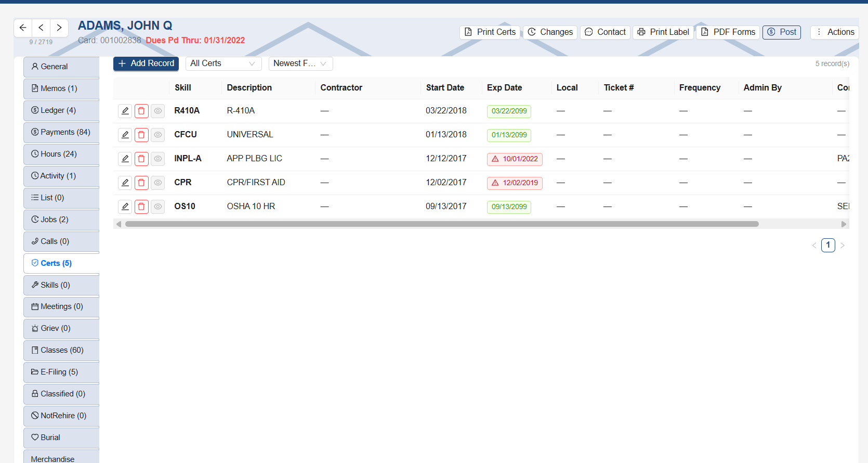This screenshot has width=868, height=463.
Task: Delete the CPR cert record
Action: [141, 183]
